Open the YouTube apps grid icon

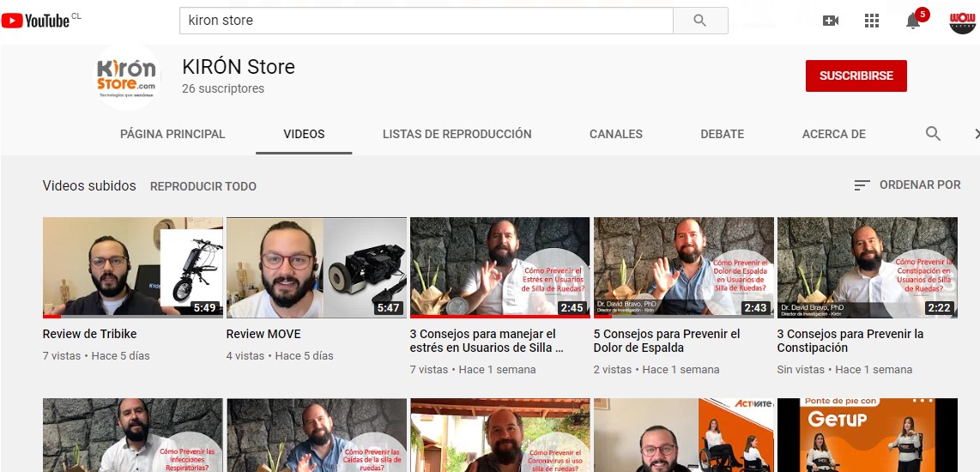[872, 21]
